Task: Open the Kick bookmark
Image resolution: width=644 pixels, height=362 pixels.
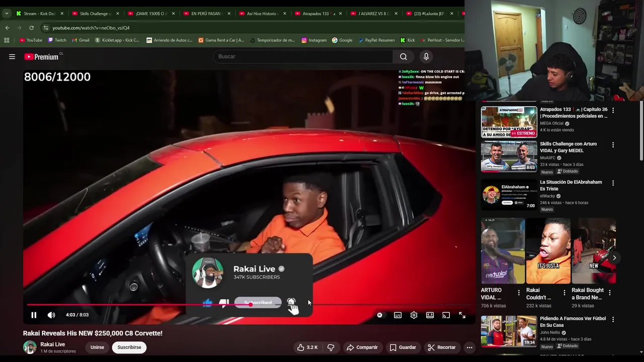Action: pyautogui.click(x=408, y=40)
